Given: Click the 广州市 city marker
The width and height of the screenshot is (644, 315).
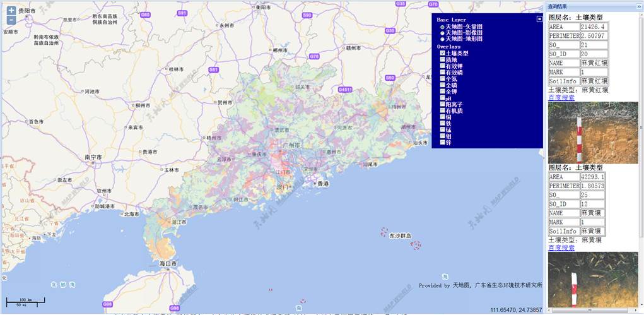Looking at the screenshot, I should 291,145.
